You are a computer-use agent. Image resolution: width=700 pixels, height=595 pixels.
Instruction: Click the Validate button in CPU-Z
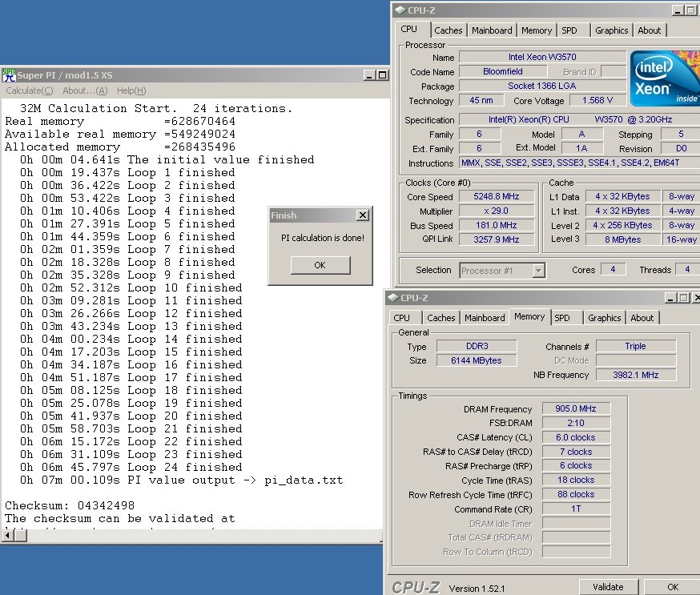[608, 587]
